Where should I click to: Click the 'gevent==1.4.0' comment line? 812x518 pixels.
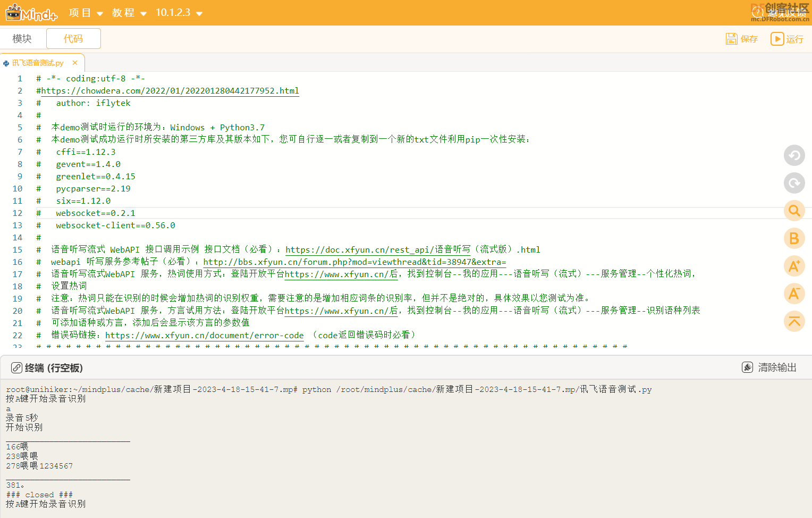(88, 164)
